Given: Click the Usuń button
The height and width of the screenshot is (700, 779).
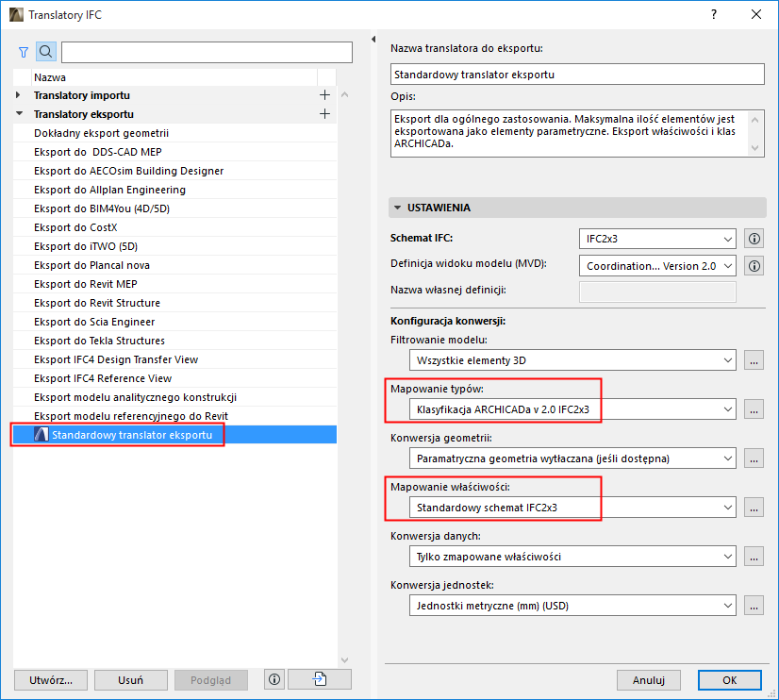Looking at the screenshot, I should tap(131, 680).
